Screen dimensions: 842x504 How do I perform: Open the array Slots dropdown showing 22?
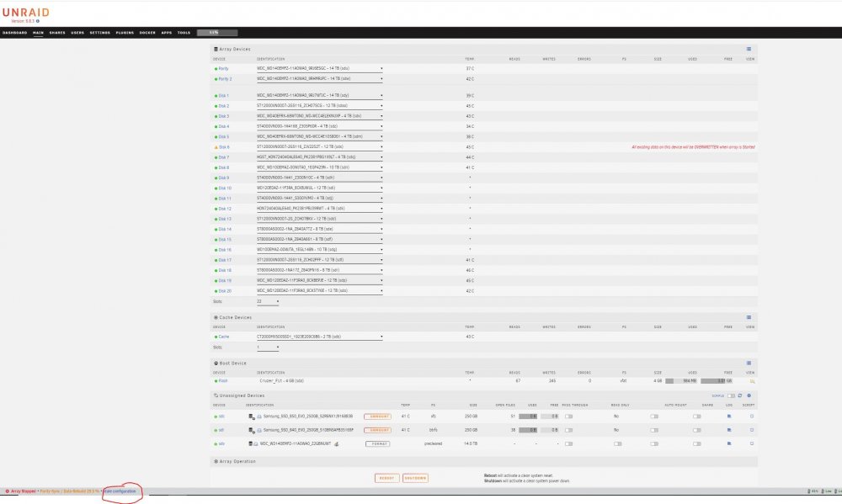point(268,302)
